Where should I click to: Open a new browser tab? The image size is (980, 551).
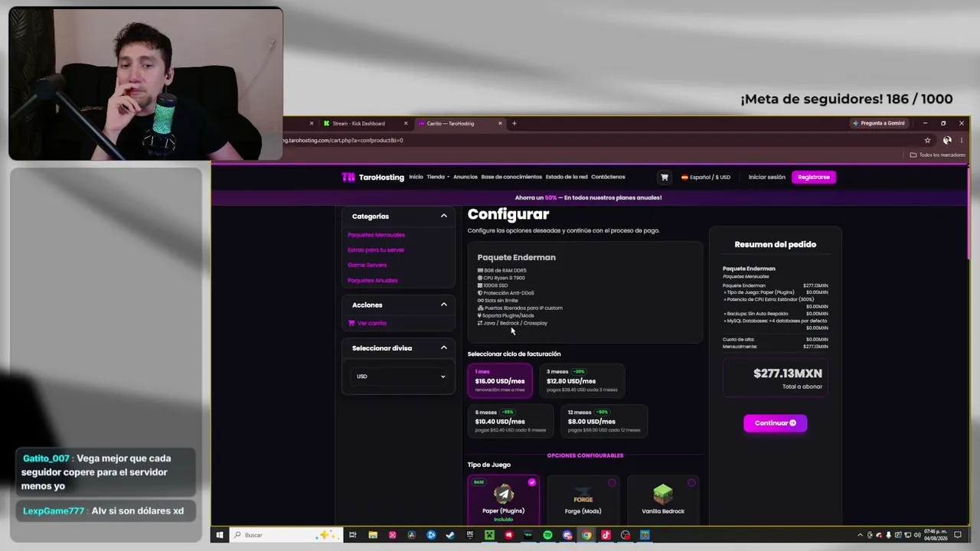(x=514, y=123)
